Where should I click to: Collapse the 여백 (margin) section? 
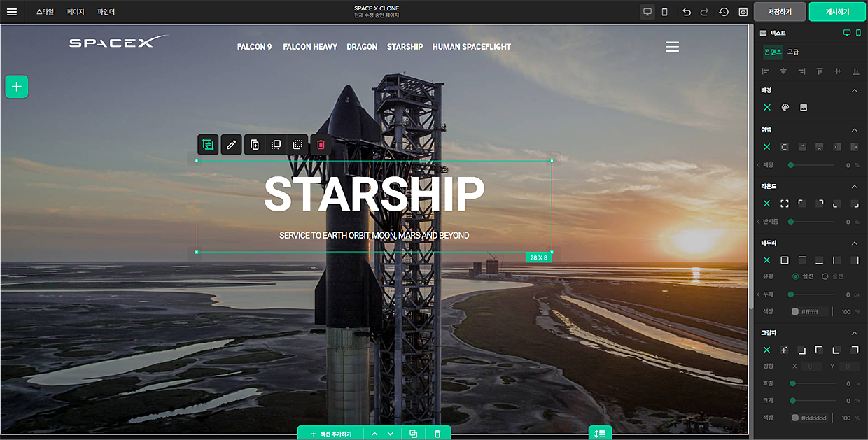pyautogui.click(x=854, y=130)
